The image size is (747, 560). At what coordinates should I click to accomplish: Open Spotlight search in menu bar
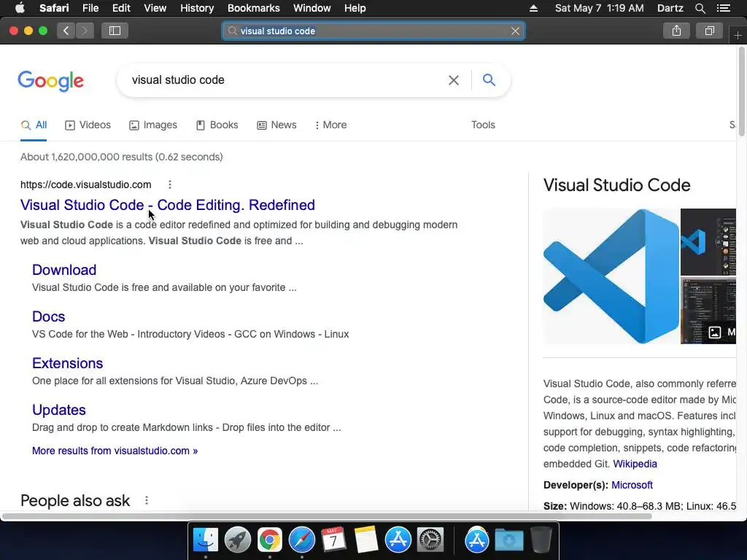coord(700,8)
